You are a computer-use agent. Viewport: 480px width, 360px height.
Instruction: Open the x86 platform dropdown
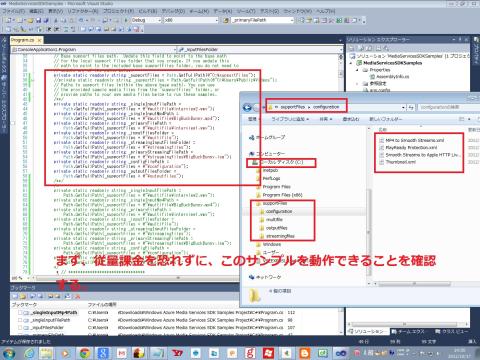click(x=191, y=20)
